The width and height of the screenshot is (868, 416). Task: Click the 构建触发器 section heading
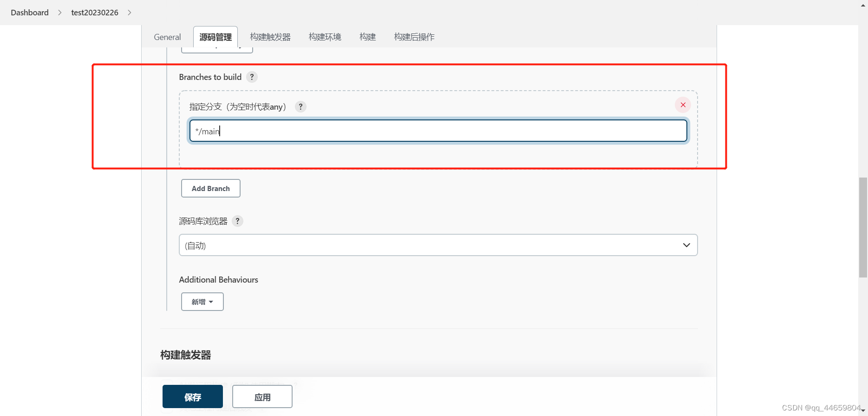point(186,355)
